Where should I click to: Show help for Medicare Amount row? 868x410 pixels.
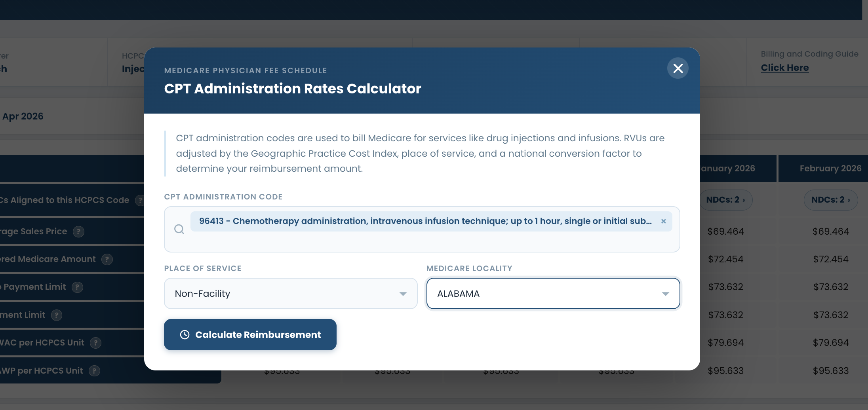[x=107, y=259]
